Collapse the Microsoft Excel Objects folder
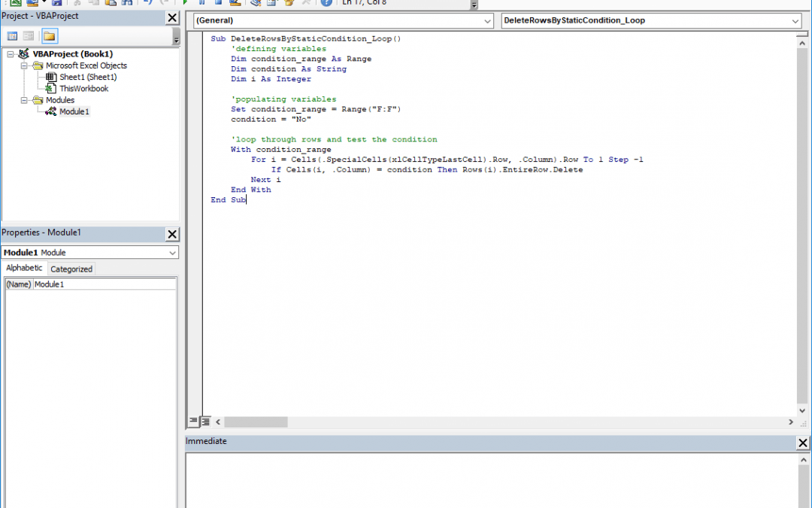Screen dimensions: 812x508 point(24,65)
